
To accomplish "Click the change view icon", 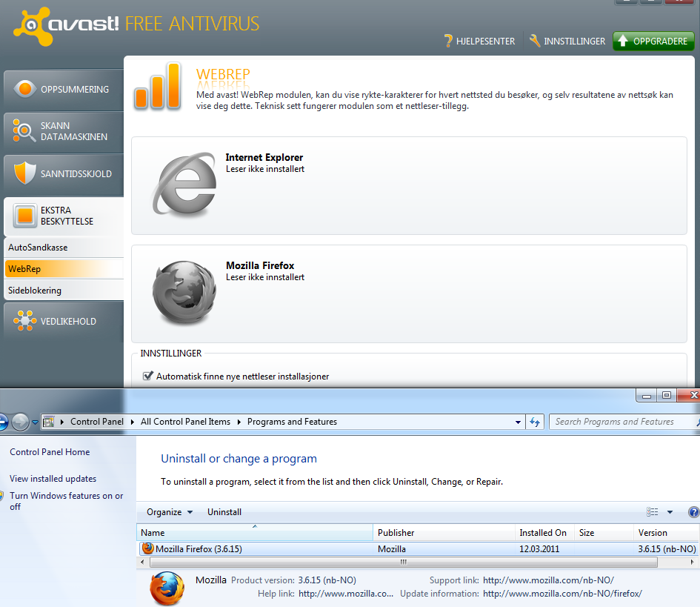I will click(653, 512).
